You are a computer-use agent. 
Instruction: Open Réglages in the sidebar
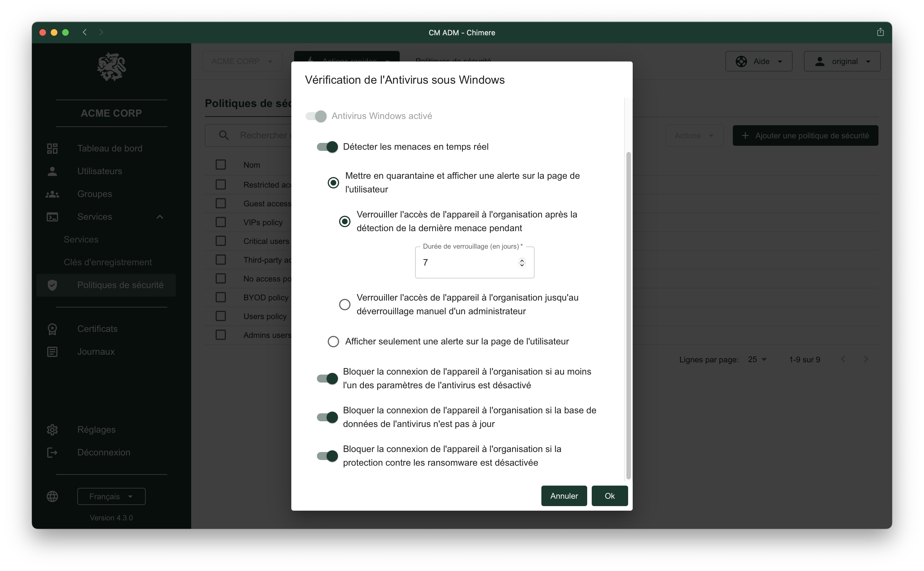[x=96, y=430]
